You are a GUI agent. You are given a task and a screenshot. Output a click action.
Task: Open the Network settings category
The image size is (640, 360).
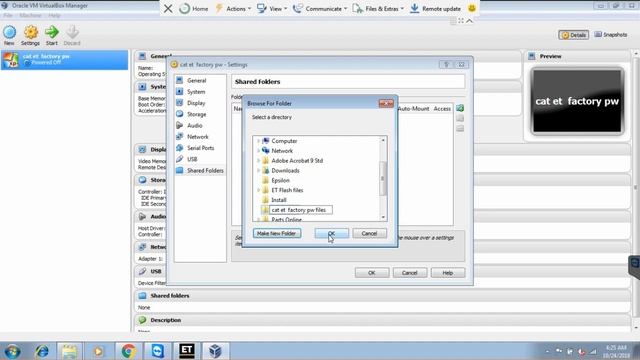point(198,137)
